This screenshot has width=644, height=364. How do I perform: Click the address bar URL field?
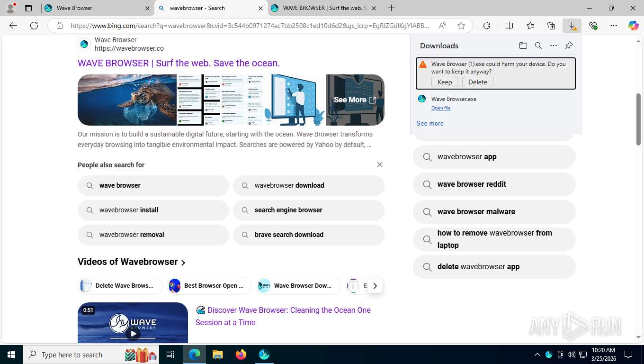[x=250, y=26]
